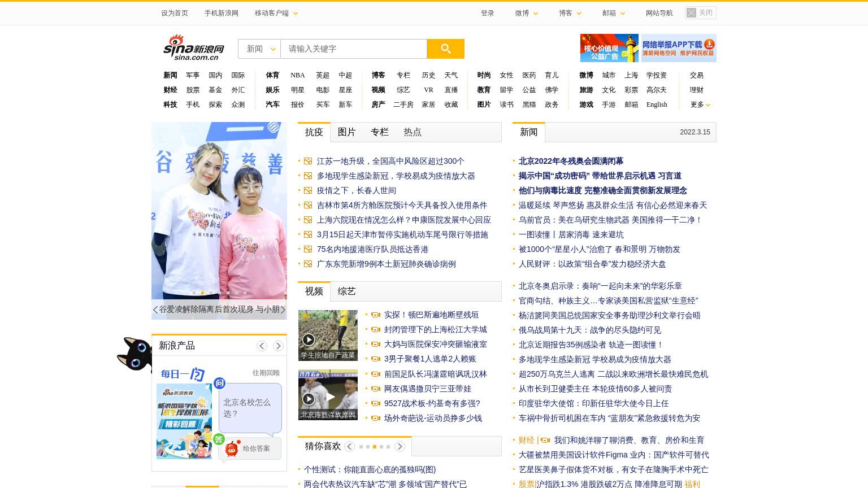The width and height of the screenshot is (868, 488).
Task: Click 给你答案 button
Action: click(x=250, y=448)
